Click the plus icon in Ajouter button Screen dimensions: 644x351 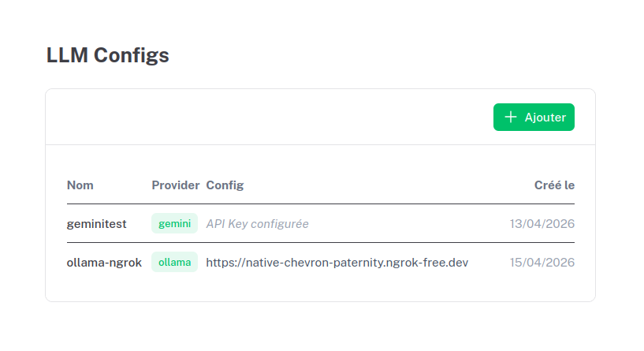511,117
